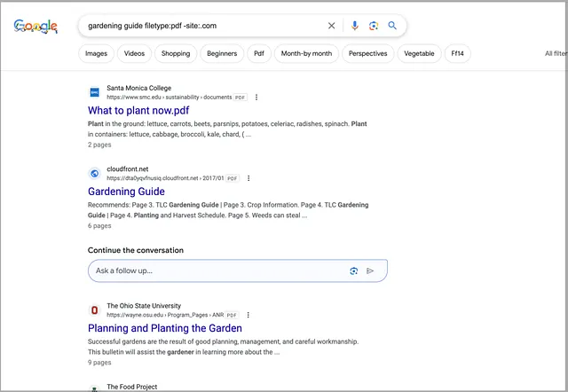Open the Gardening Guide result link
The image size is (568, 392).
pyautogui.click(x=126, y=192)
